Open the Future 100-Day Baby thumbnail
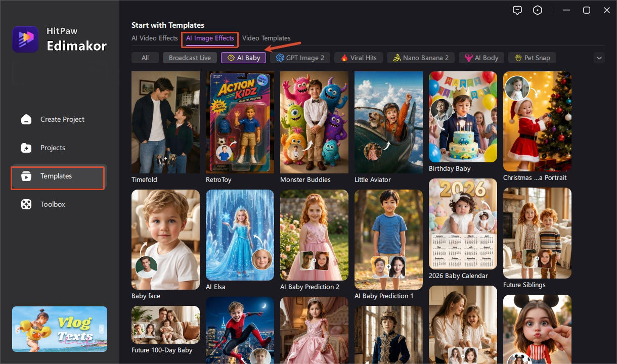Viewport: 617px width, 364px height. pyautogui.click(x=165, y=325)
